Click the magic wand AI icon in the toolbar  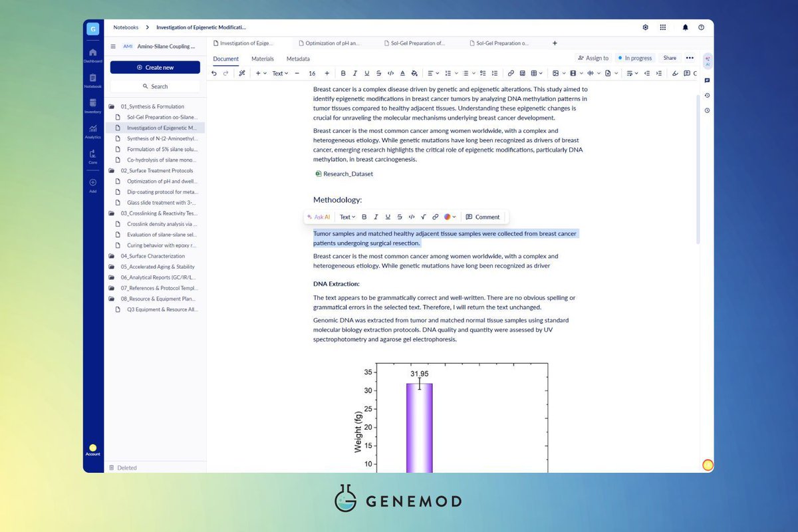point(242,73)
